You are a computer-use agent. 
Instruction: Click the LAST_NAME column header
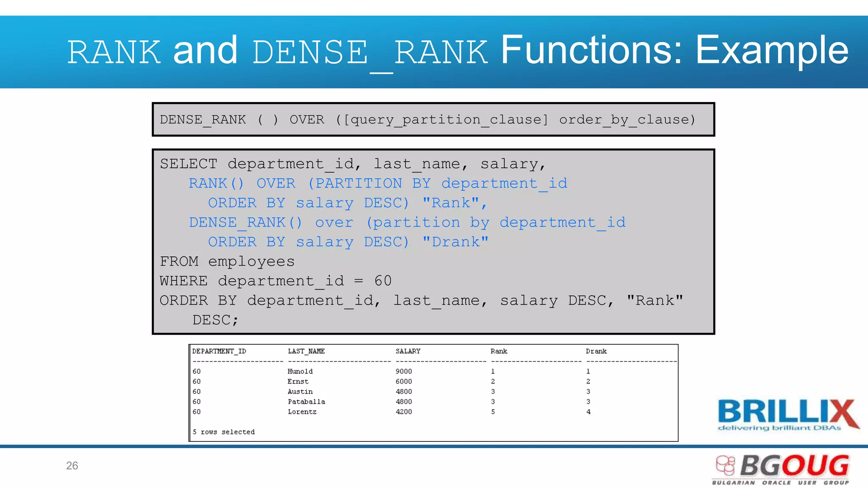click(306, 351)
